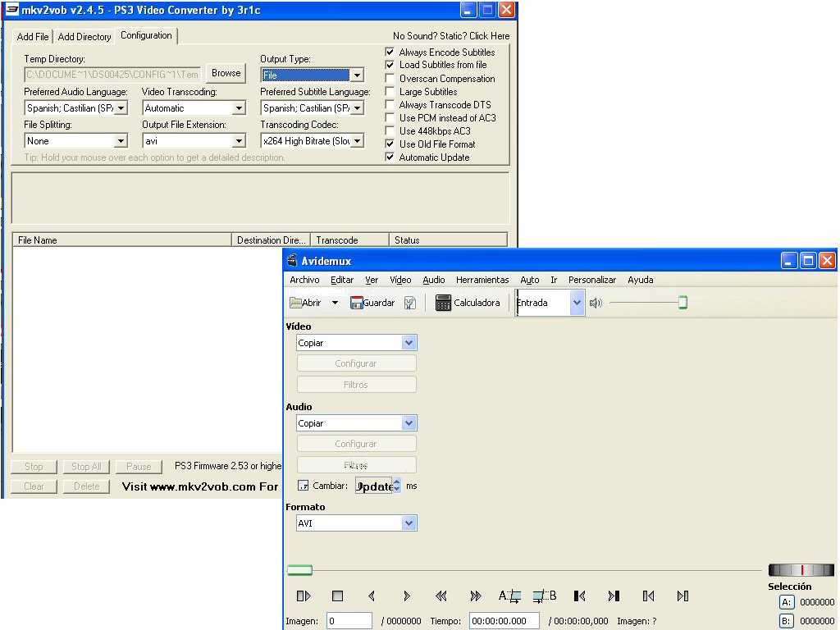Click the Imagen frame number field
840x630 pixels.
point(349,621)
